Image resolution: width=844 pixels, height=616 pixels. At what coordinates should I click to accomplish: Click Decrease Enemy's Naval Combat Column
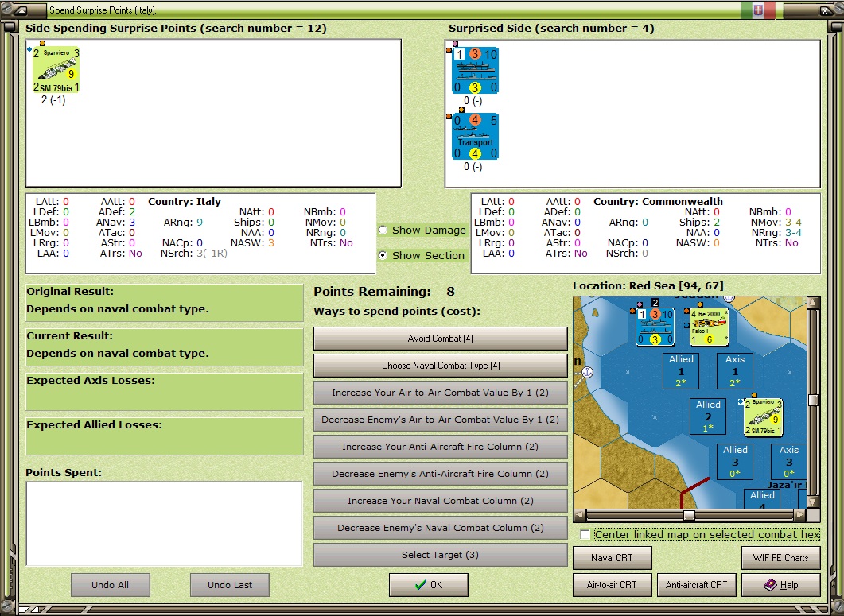point(441,528)
